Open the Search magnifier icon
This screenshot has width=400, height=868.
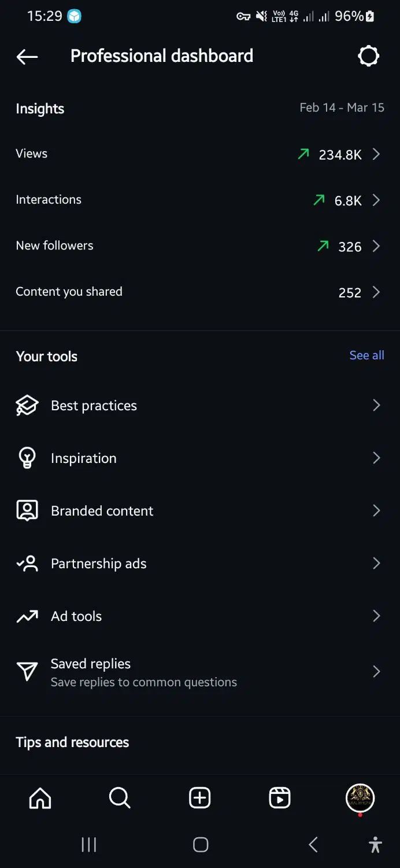[x=120, y=799]
